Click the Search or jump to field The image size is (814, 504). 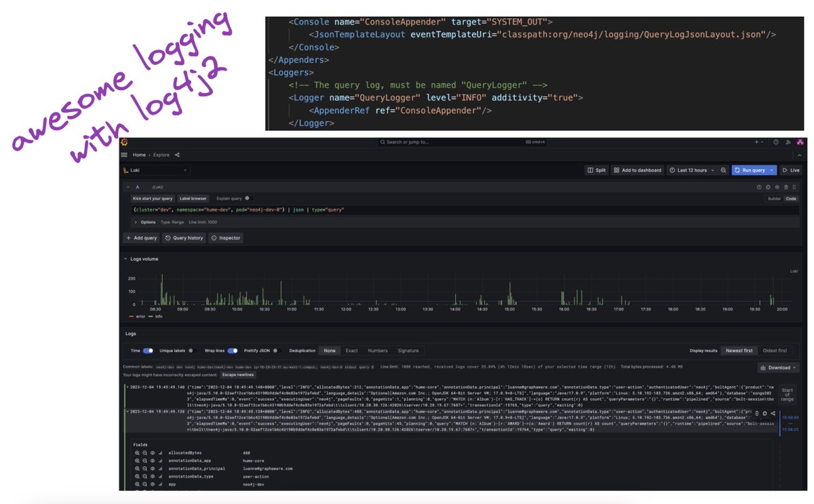tap(461, 142)
